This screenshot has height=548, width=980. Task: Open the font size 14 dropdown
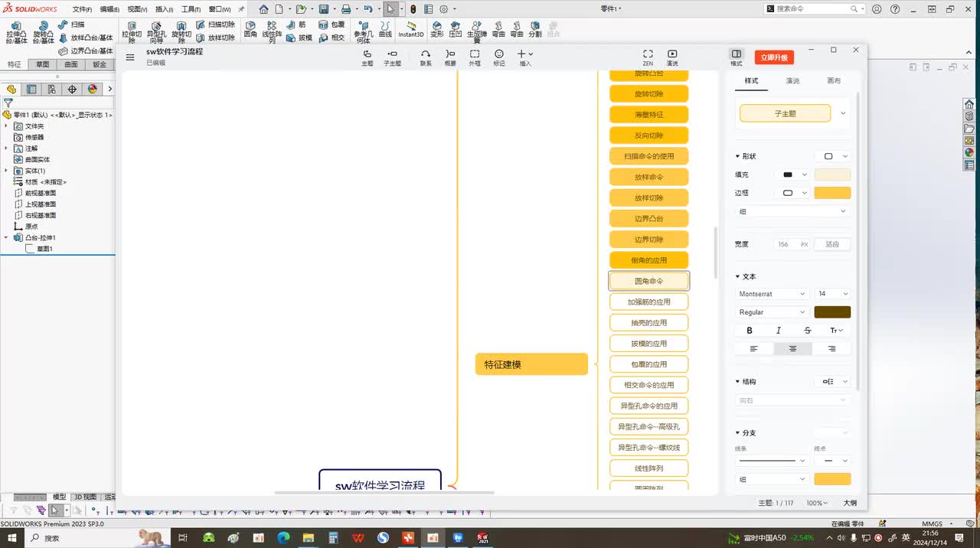(x=832, y=294)
